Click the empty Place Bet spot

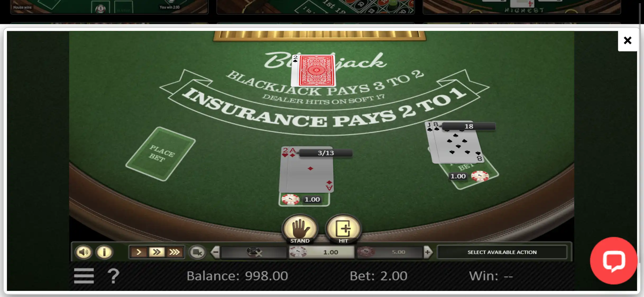point(160,154)
